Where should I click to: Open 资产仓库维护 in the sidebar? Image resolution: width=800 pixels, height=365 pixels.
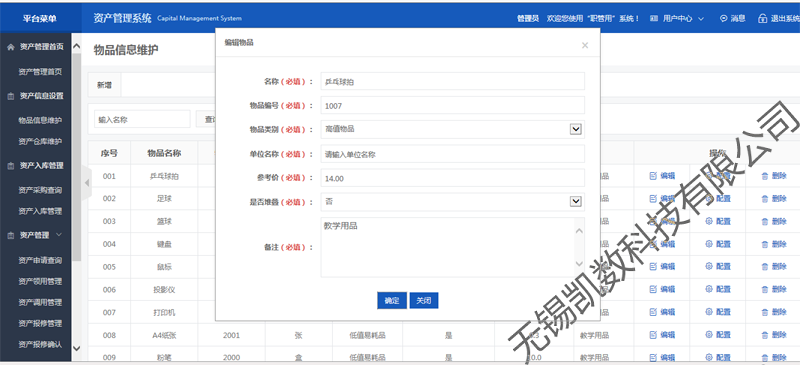[40, 141]
